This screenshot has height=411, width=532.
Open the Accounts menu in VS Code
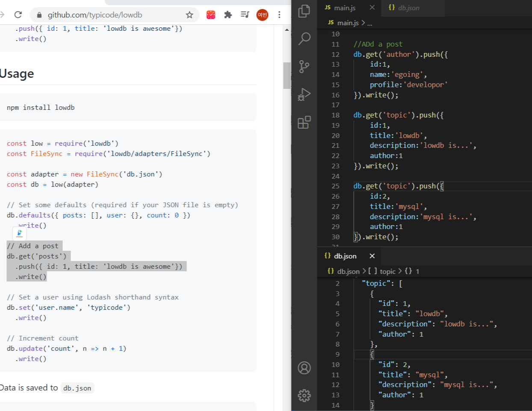coord(304,368)
